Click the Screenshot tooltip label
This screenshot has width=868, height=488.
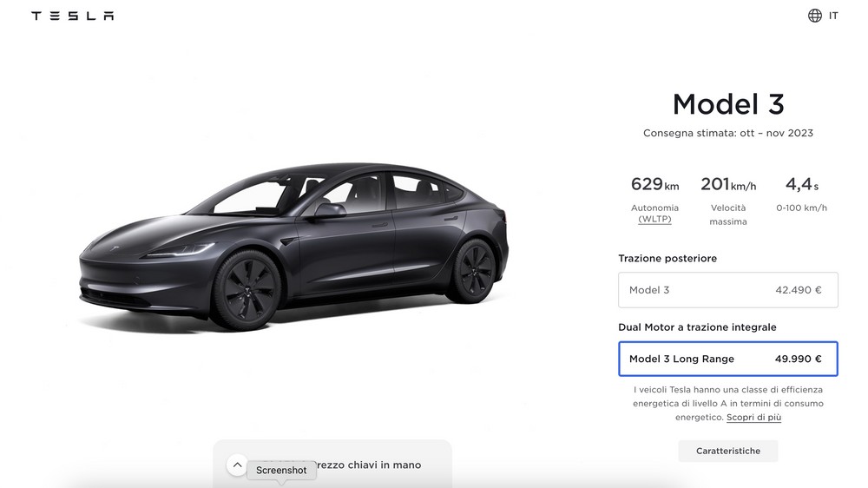[281, 471]
